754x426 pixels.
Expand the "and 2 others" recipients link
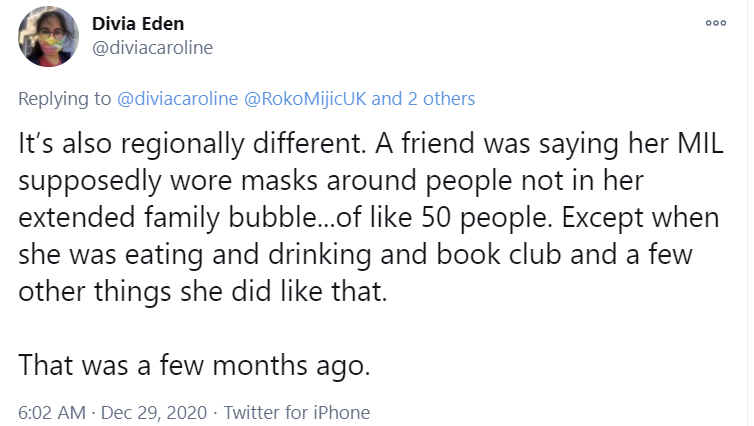[424, 99]
